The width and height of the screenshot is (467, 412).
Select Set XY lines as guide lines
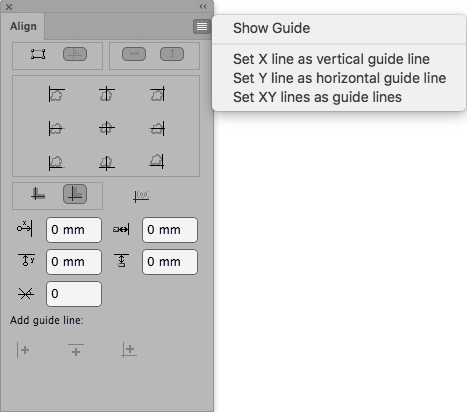coord(317,97)
